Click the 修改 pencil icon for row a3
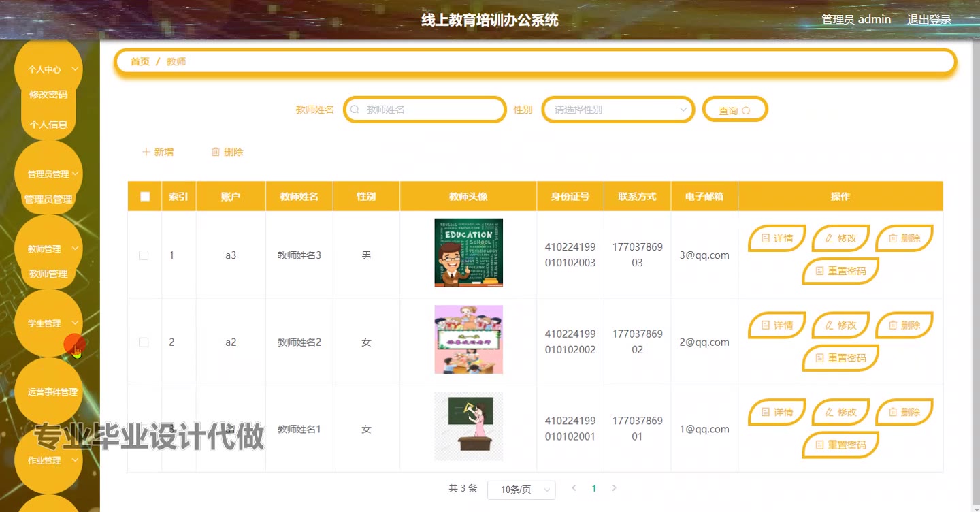 click(x=829, y=238)
